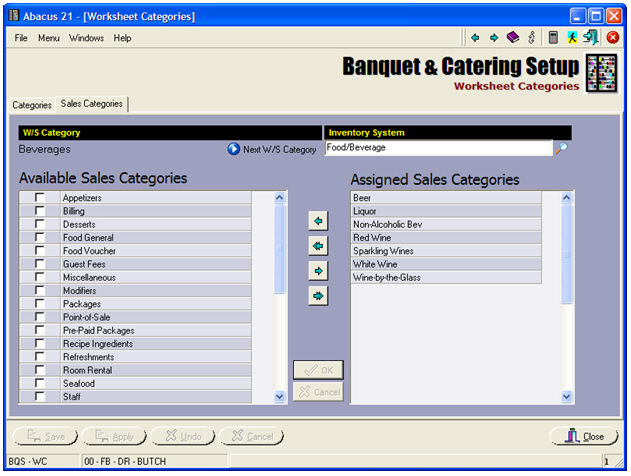Viewport: 631px width, 476px height.
Task: Click the info 'i' toolbar icon
Action: (x=532, y=37)
